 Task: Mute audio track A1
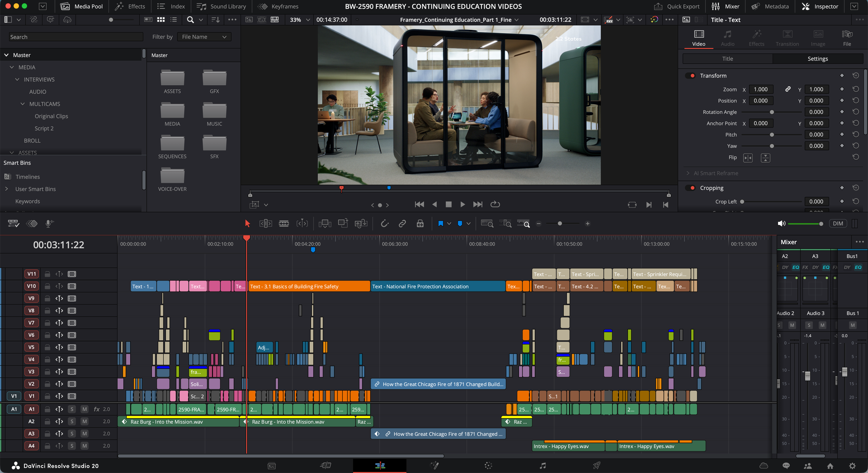84,409
